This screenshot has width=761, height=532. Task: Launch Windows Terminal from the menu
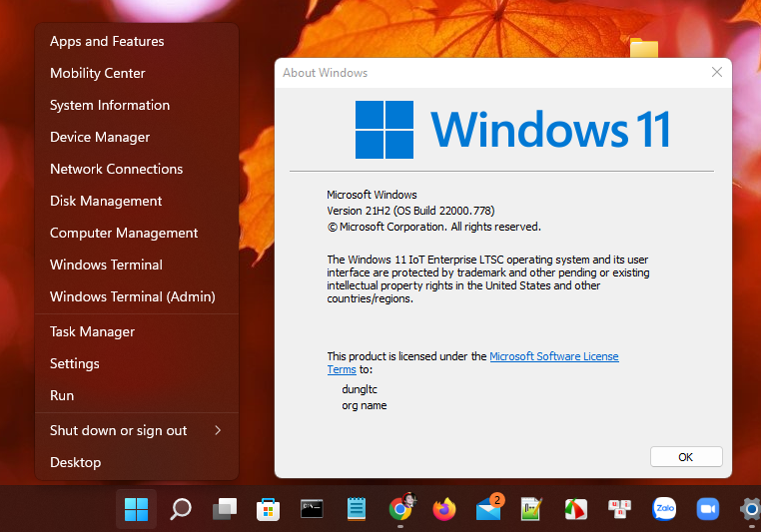137,265
